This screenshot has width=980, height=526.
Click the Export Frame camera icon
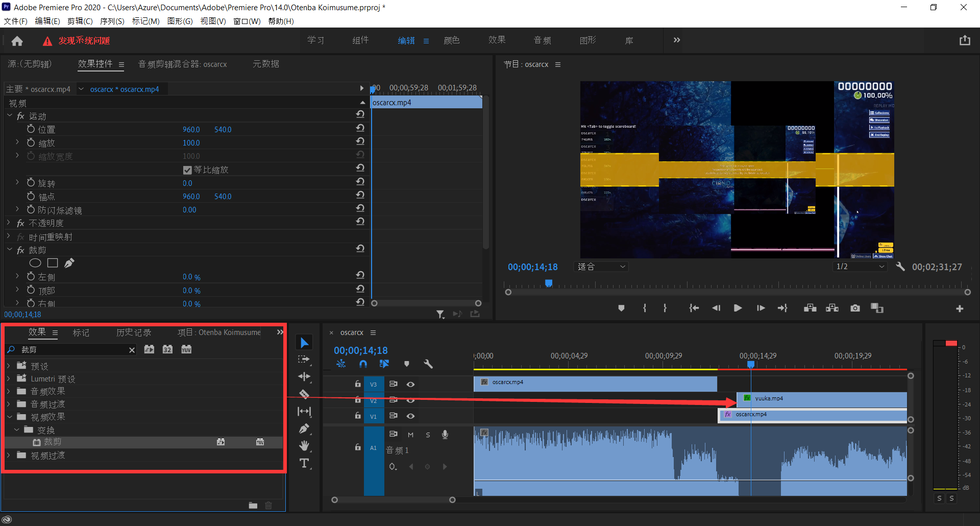click(855, 308)
